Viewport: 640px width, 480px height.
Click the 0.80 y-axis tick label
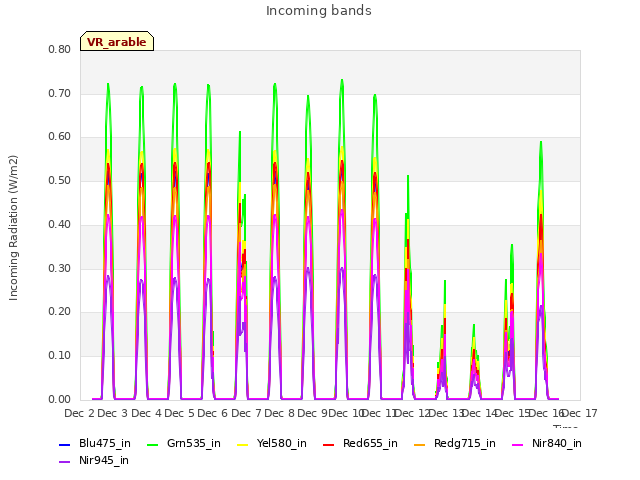[x=60, y=49]
